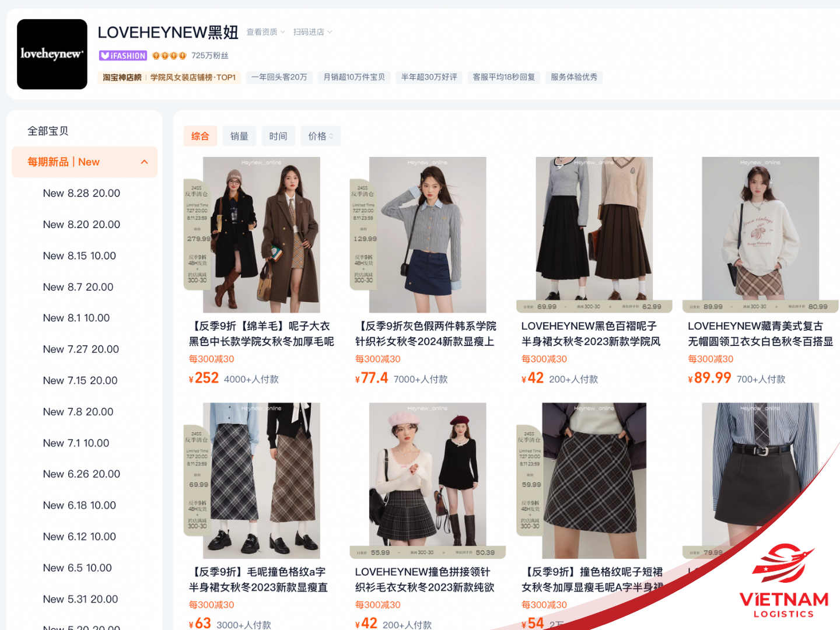This screenshot has height=630, width=840.
Task: Click the iFASHION badge
Action: tap(123, 55)
